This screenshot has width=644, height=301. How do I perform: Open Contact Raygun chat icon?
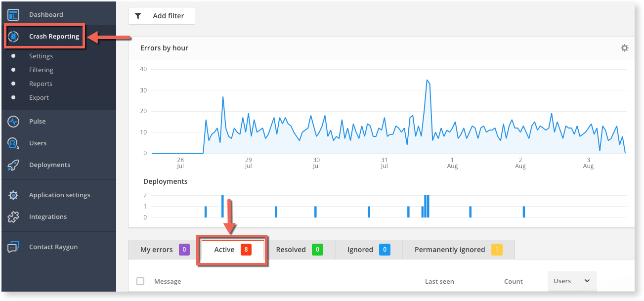click(13, 247)
